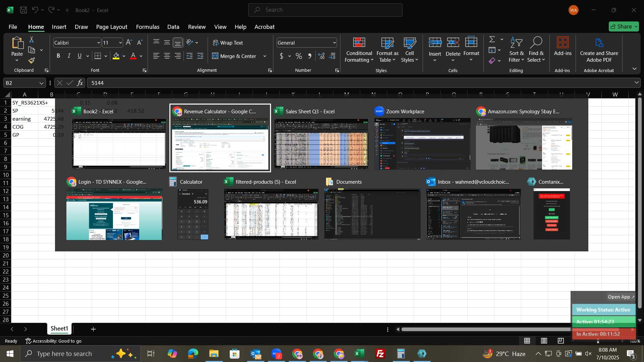Toggle Italic formatting
644x362 pixels.
click(x=69, y=56)
